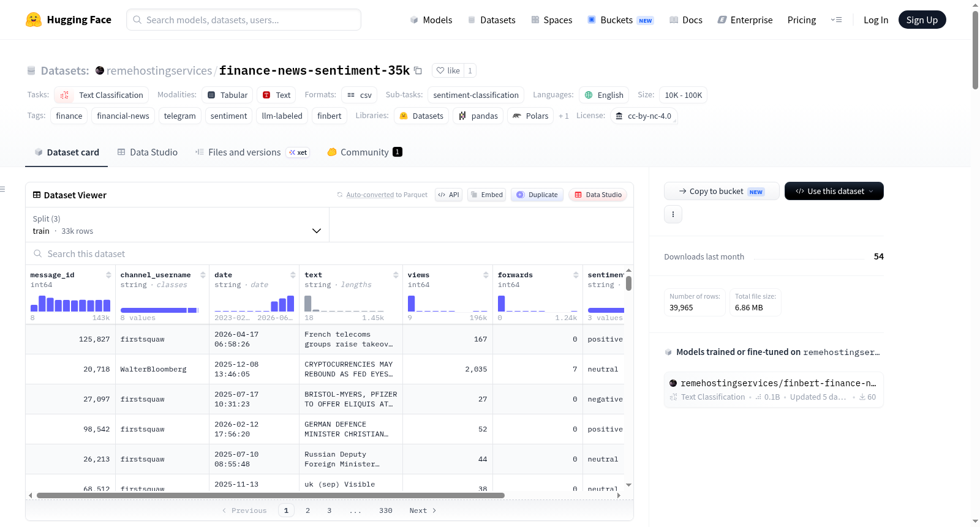Open Enterprise in the top navigation
This screenshot has height=527, width=980.
pyautogui.click(x=745, y=20)
